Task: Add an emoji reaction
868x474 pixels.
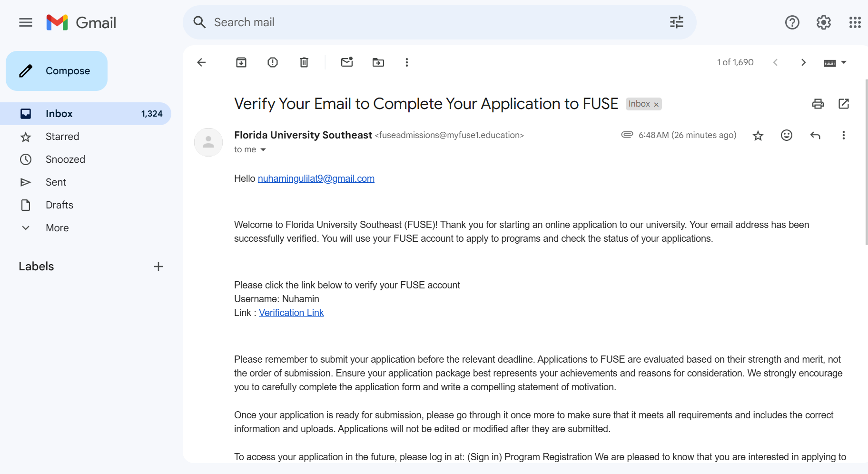Action: click(787, 135)
